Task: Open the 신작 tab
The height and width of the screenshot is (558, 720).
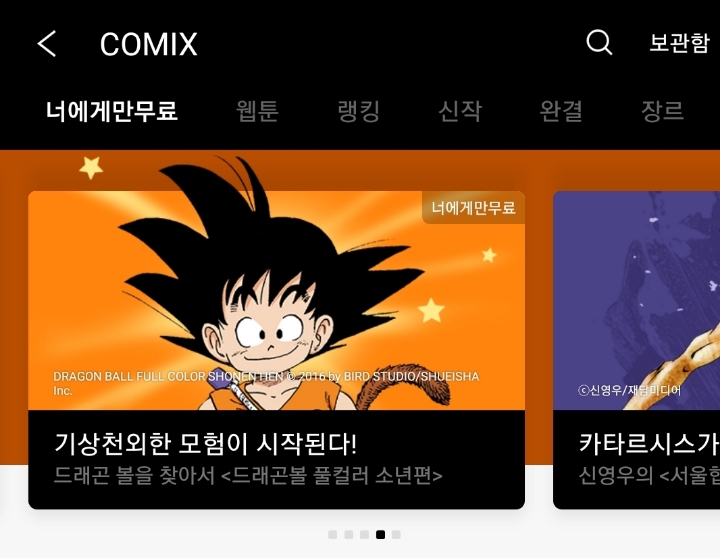Action: point(460,111)
